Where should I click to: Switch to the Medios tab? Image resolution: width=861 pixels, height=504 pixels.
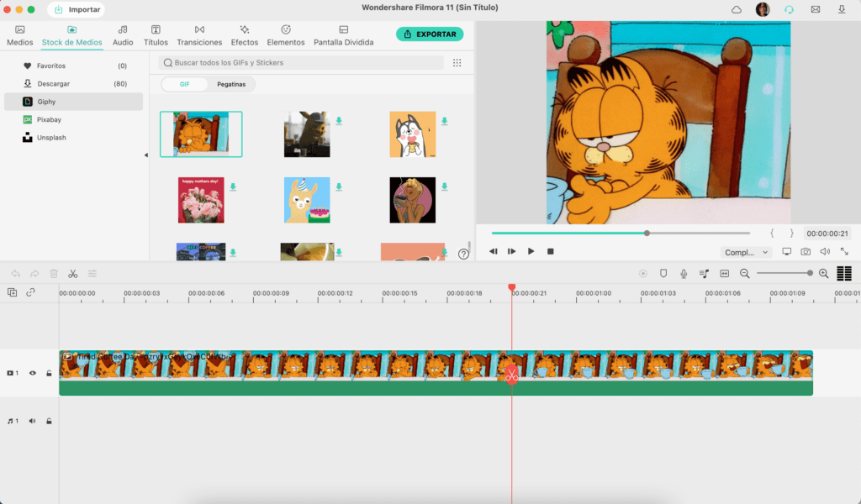point(20,35)
